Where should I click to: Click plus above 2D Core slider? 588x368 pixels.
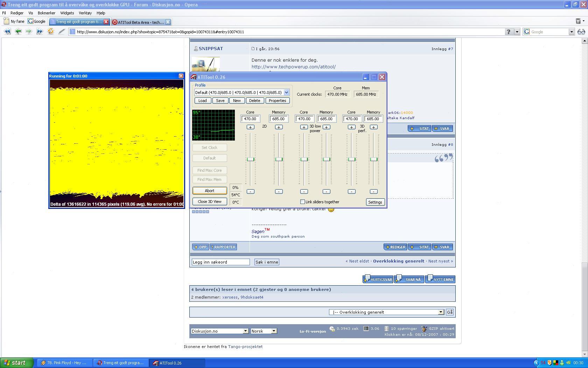click(x=250, y=127)
